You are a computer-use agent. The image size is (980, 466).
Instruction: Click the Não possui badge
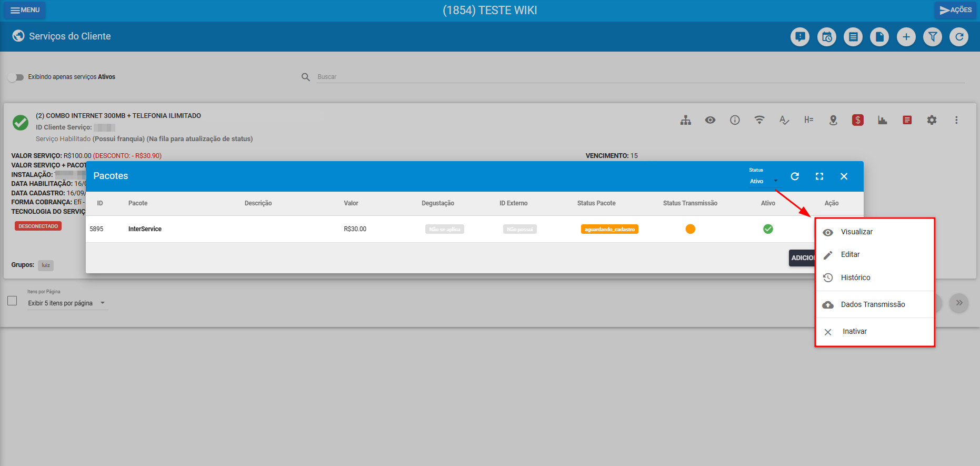[x=520, y=230]
